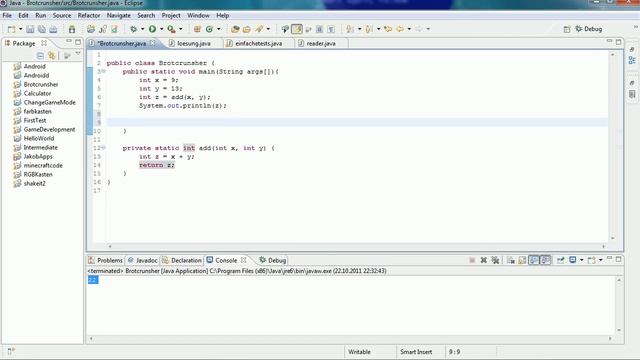Image resolution: width=640 pixels, height=360 pixels.
Task: Click the Search (flashlight) toolbar icon
Action: click(x=259, y=29)
